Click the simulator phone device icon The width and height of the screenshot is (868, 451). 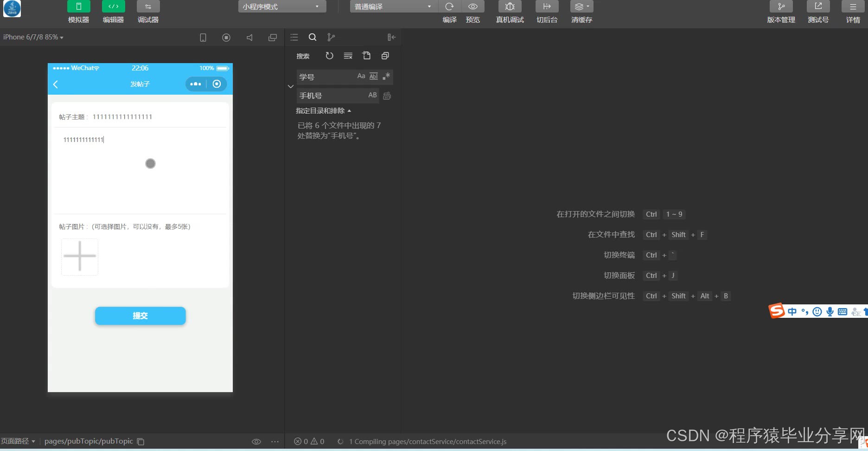203,38
